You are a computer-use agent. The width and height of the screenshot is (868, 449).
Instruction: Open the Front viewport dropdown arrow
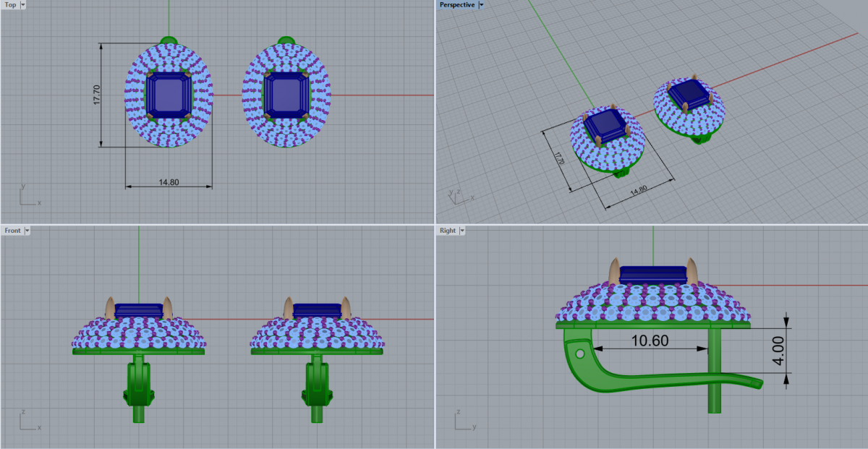point(27,230)
